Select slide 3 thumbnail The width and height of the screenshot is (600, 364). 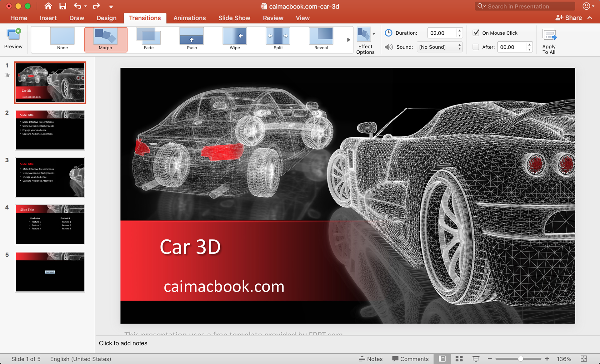point(50,177)
